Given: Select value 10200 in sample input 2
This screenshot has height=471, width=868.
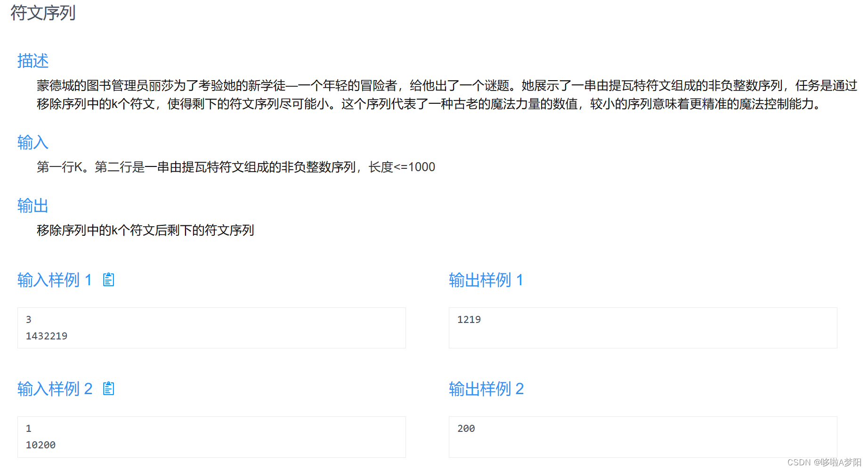Looking at the screenshot, I should pos(41,445).
